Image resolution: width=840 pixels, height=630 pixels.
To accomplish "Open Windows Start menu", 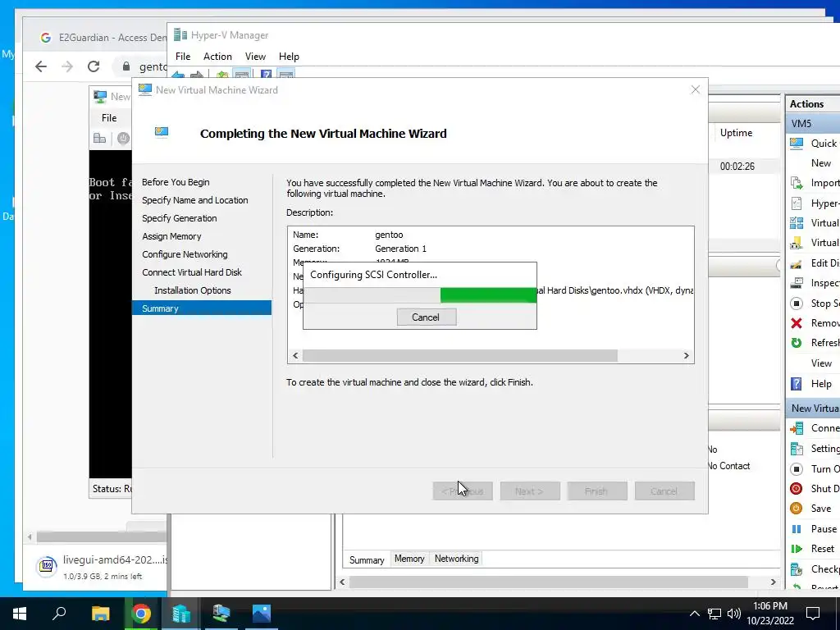I will click(20, 614).
